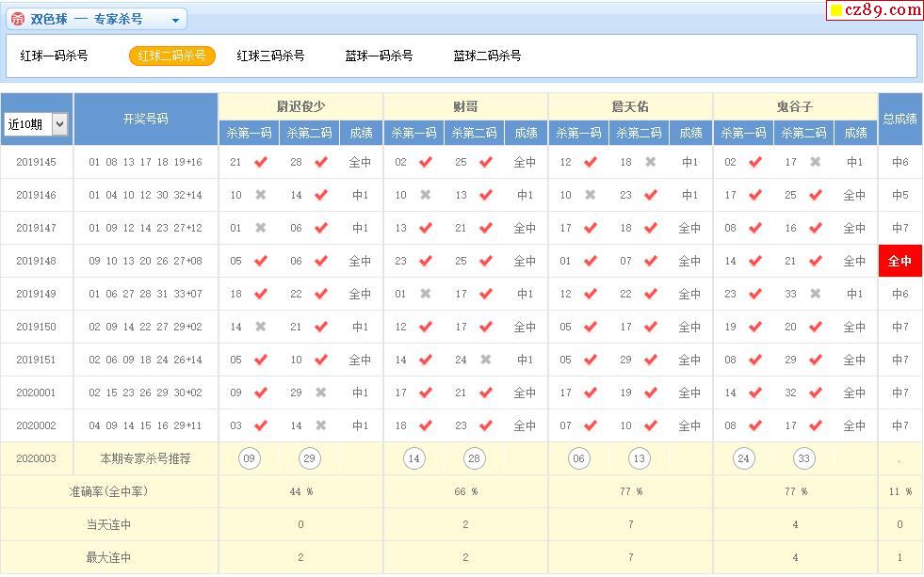Click grey cross beside 18 under 詹天佑, row 2019145
The image size is (924, 577).
click(650, 162)
